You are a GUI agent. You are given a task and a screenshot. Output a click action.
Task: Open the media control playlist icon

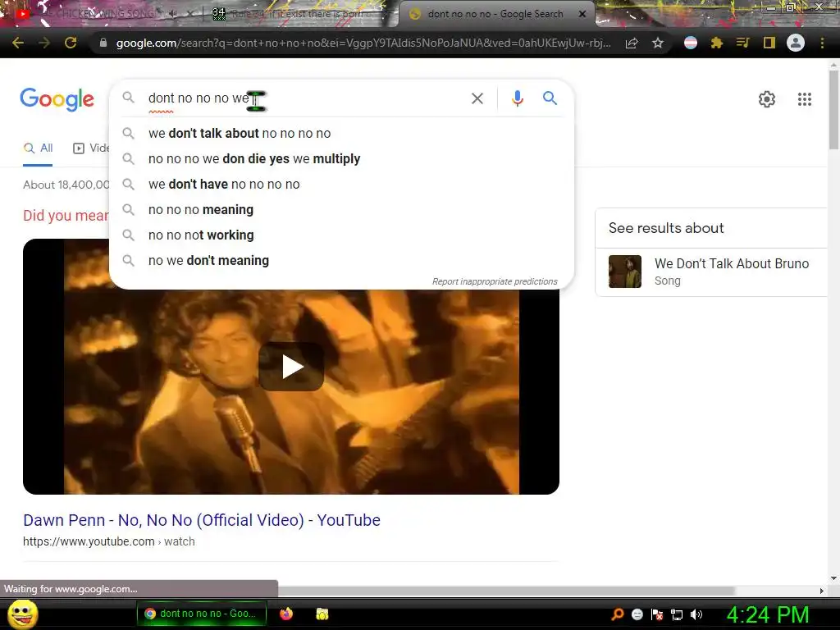(x=743, y=43)
